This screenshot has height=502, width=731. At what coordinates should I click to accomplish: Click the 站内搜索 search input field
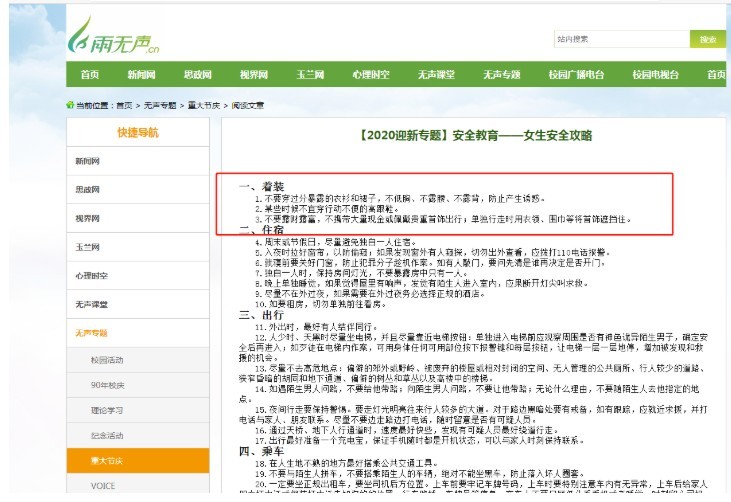click(x=619, y=40)
